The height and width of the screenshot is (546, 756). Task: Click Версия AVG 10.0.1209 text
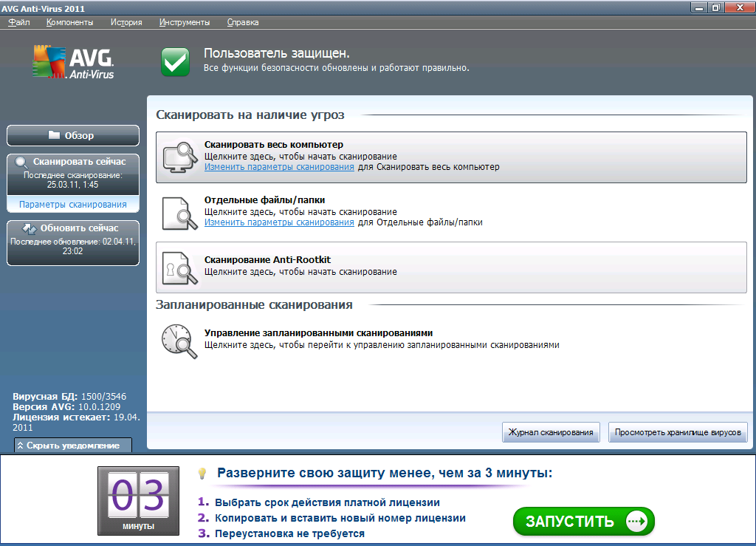click(x=66, y=406)
